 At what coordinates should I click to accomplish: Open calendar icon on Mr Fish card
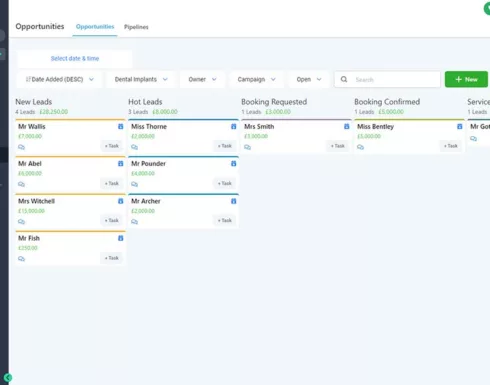121,238
